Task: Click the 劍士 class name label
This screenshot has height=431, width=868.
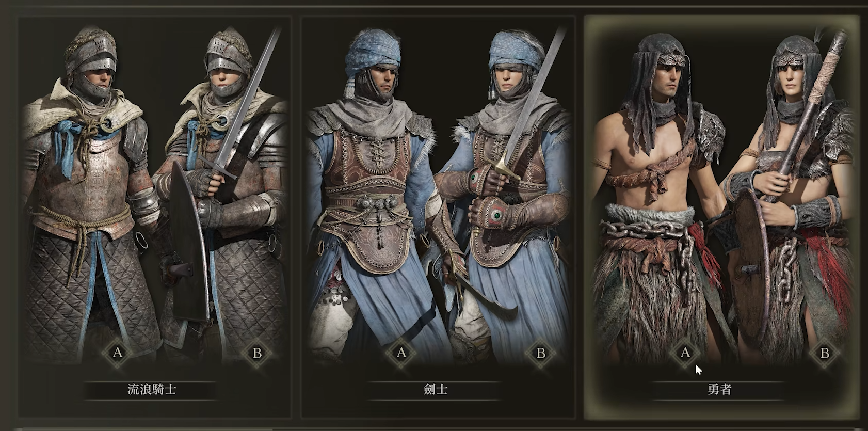Action: pos(436,390)
